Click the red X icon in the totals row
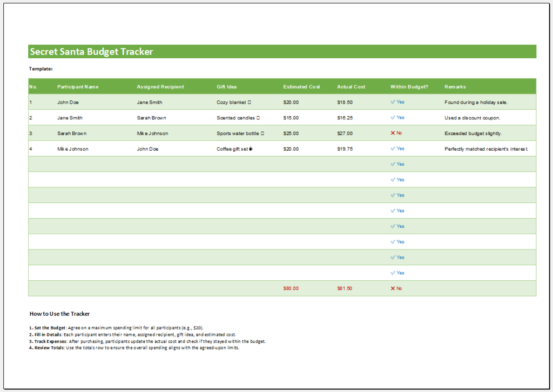The height and width of the screenshot is (392, 553). pyautogui.click(x=393, y=288)
